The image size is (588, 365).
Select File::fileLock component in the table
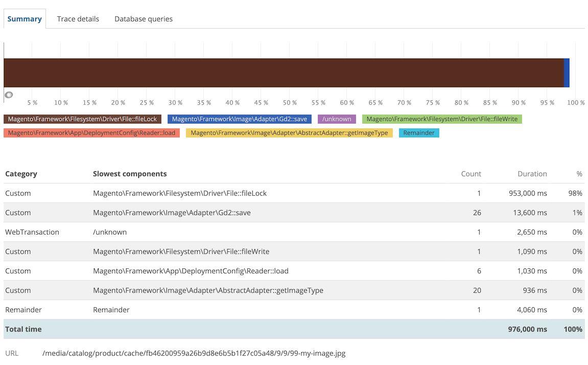180,193
